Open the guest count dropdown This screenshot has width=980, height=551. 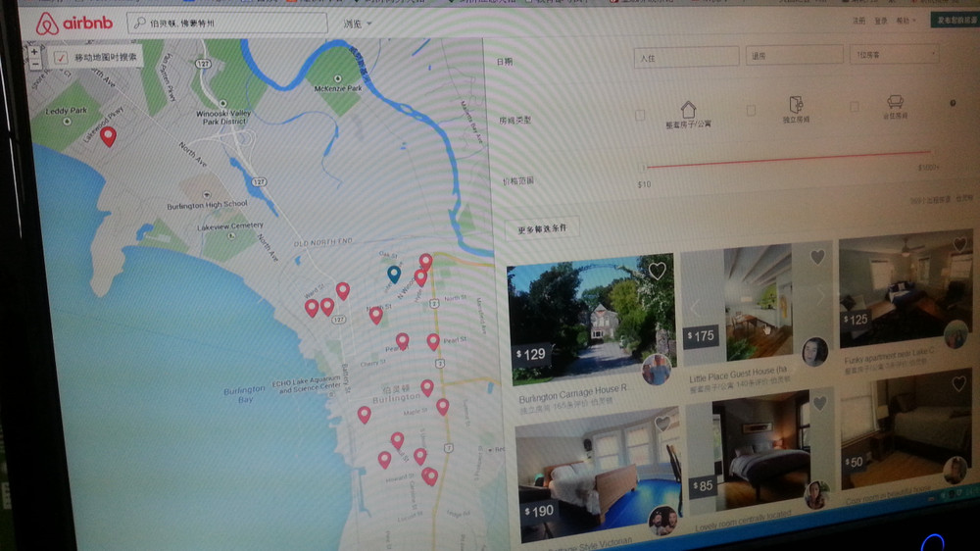click(894, 55)
